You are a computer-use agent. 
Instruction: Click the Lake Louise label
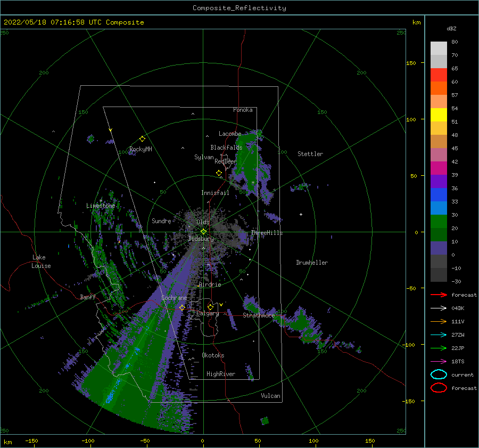tap(41, 262)
